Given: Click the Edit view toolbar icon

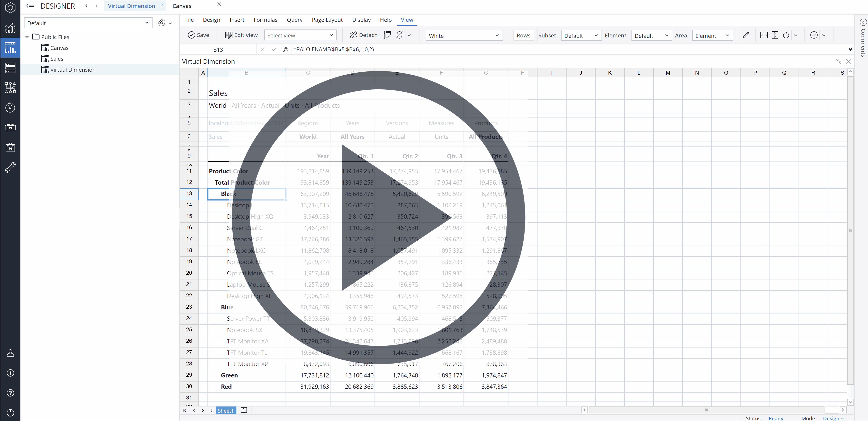Looking at the screenshot, I should [x=229, y=35].
